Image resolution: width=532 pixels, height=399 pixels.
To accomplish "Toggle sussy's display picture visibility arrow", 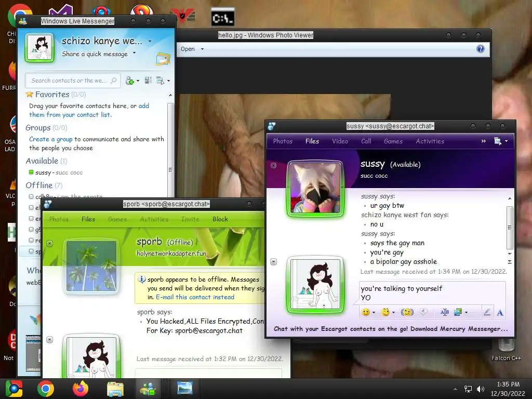I will [273, 166].
